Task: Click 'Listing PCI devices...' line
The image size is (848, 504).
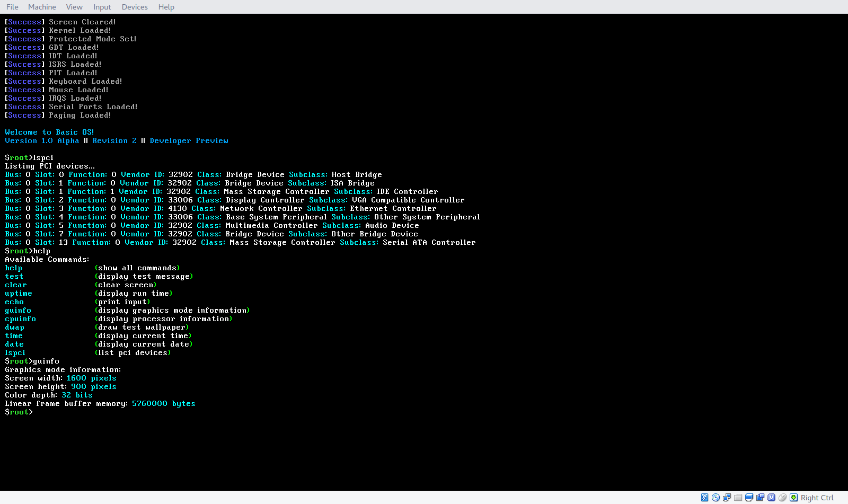Action: tap(50, 166)
